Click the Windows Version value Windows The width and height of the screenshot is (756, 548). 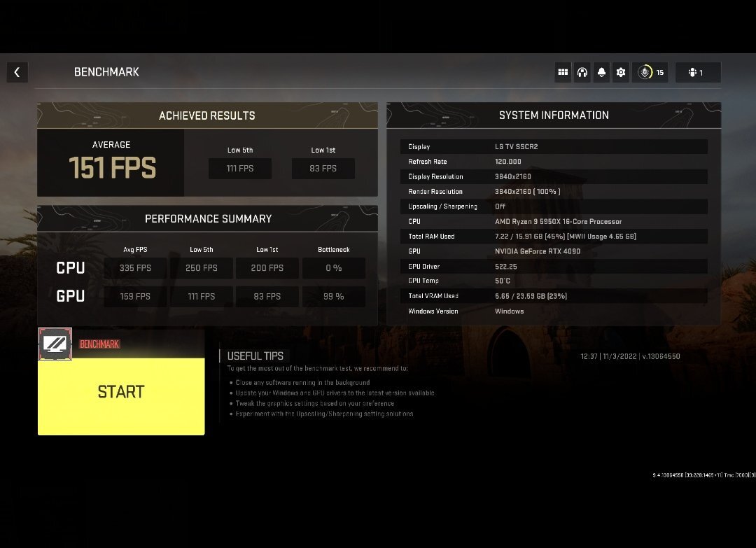[x=509, y=311]
